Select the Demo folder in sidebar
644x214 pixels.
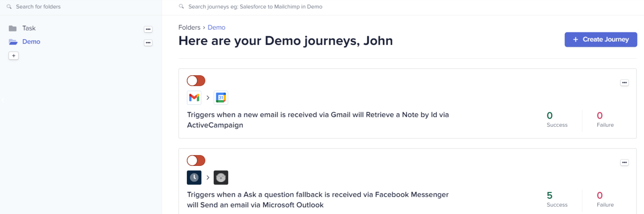point(31,42)
